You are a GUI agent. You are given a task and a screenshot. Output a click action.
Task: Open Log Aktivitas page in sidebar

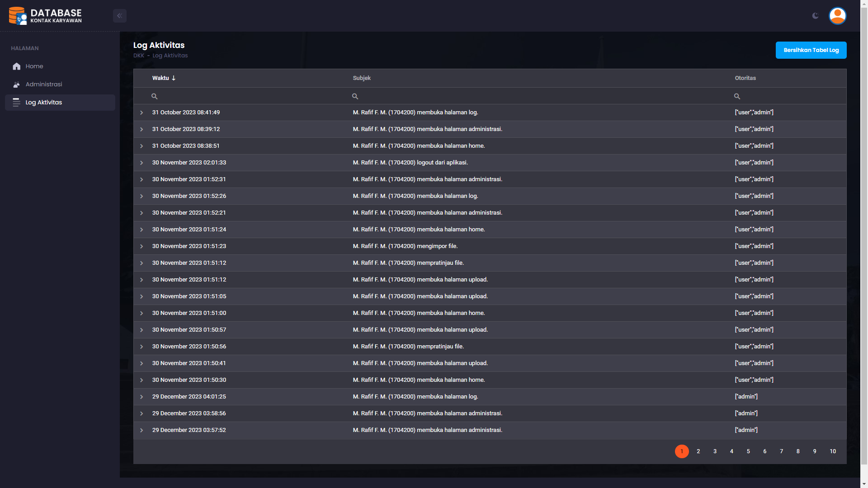tap(60, 103)
